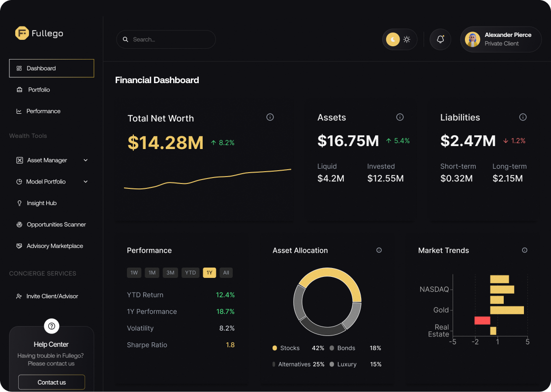551x392 pixels.
Task: Click the Stocks legend color dot
Action: [274, 348]
